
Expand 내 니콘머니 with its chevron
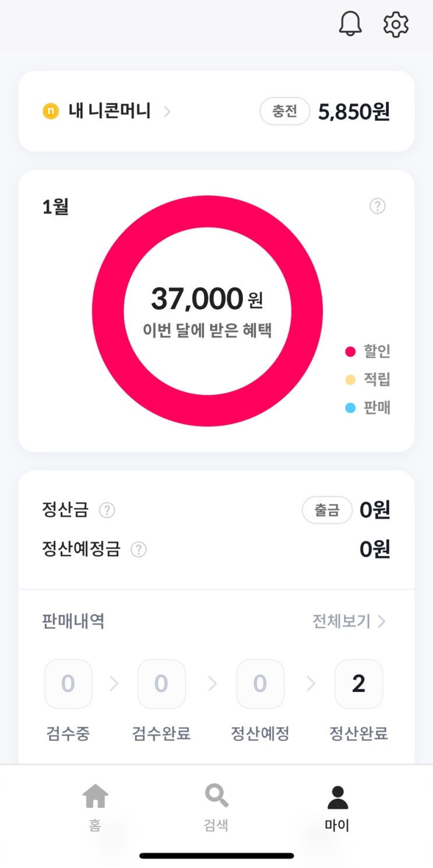[x=167, y=111]
